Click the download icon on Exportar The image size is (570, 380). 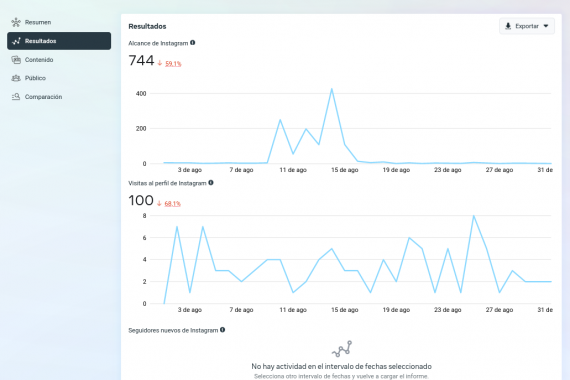[508, 26]
